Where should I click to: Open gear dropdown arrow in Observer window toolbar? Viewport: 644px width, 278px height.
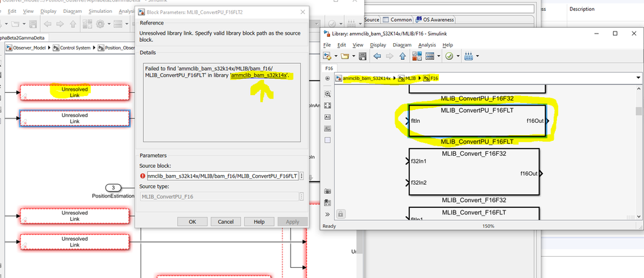click(109, 24)
